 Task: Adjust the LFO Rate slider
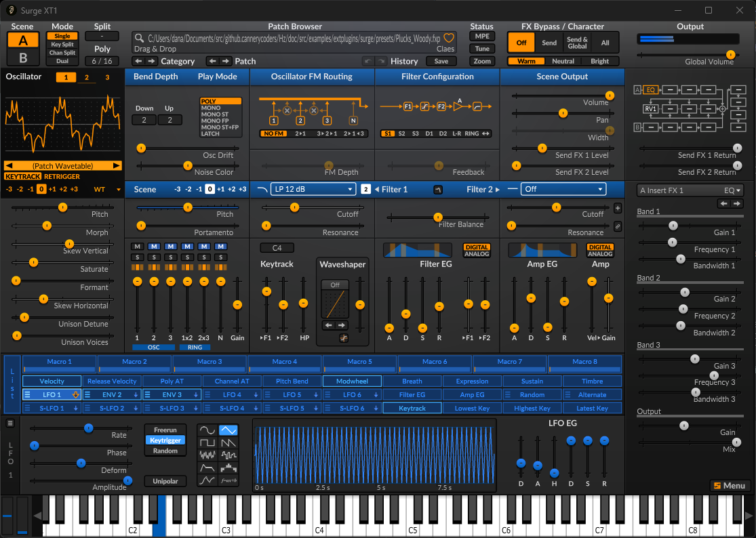[81, 428]
